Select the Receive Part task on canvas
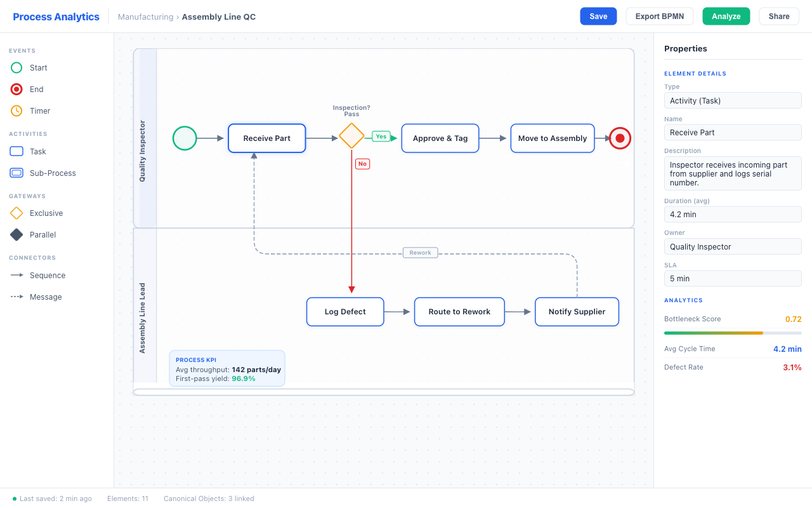Image resolution: width=812 pixels, height=508 pixels. click(266, 138)
